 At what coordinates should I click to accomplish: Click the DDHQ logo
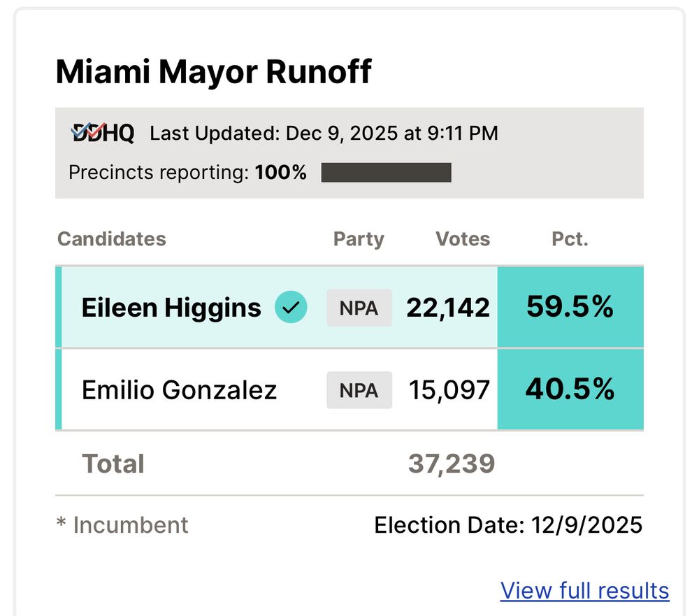[x=103, y=132]
